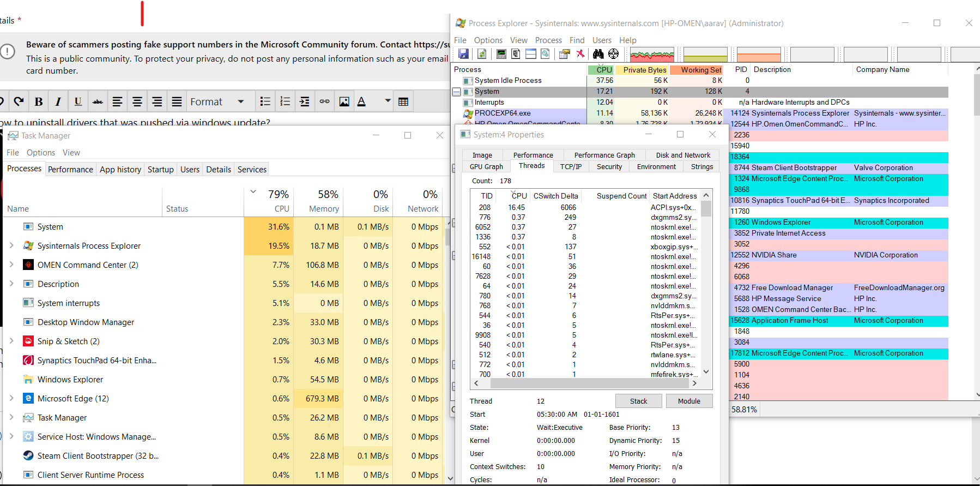Click the DLL view icon beside Lower Pane icon
The image size is (980, 486).
click(545, 54)
